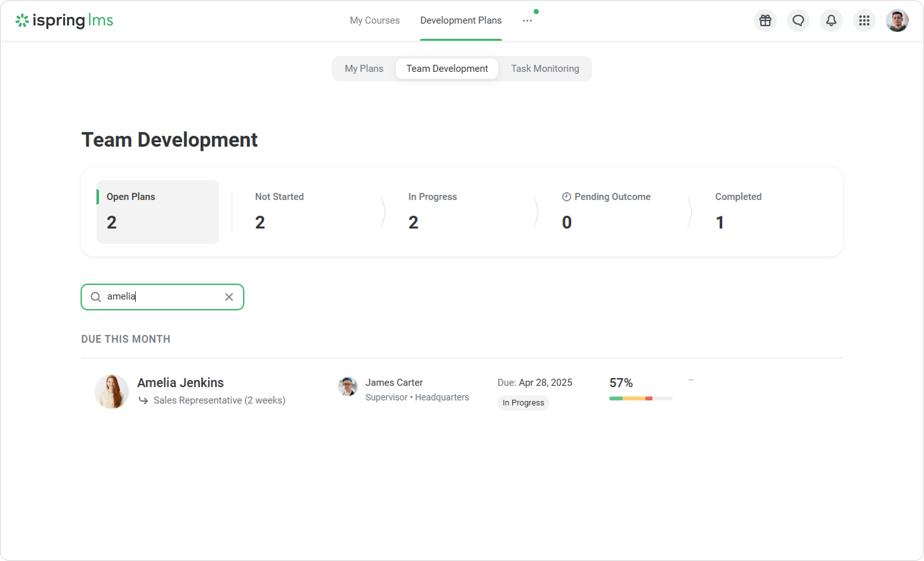Open the chat messages icon

tap(798, 20)
